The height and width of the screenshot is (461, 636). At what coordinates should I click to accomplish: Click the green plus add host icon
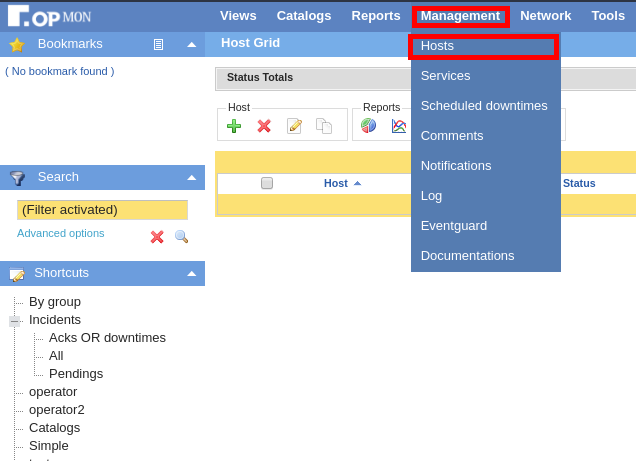[x=234, y=126]
